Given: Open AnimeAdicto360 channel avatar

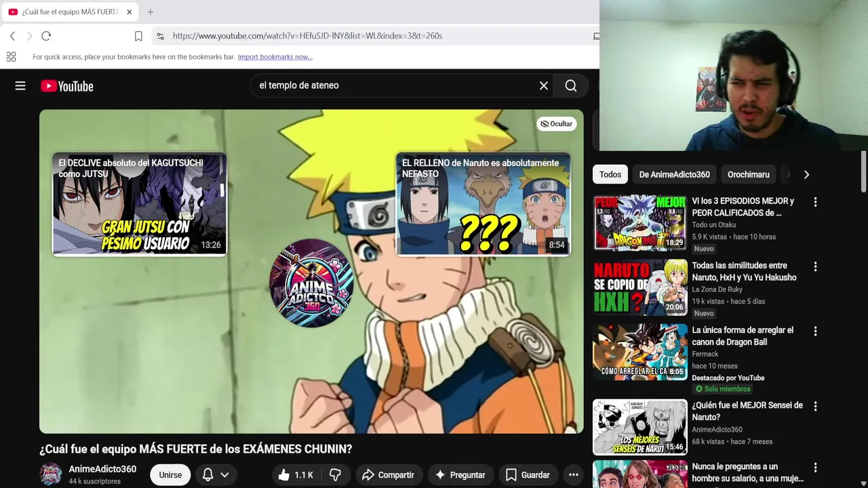Looking at the screenshot, I should click(51, 474).
